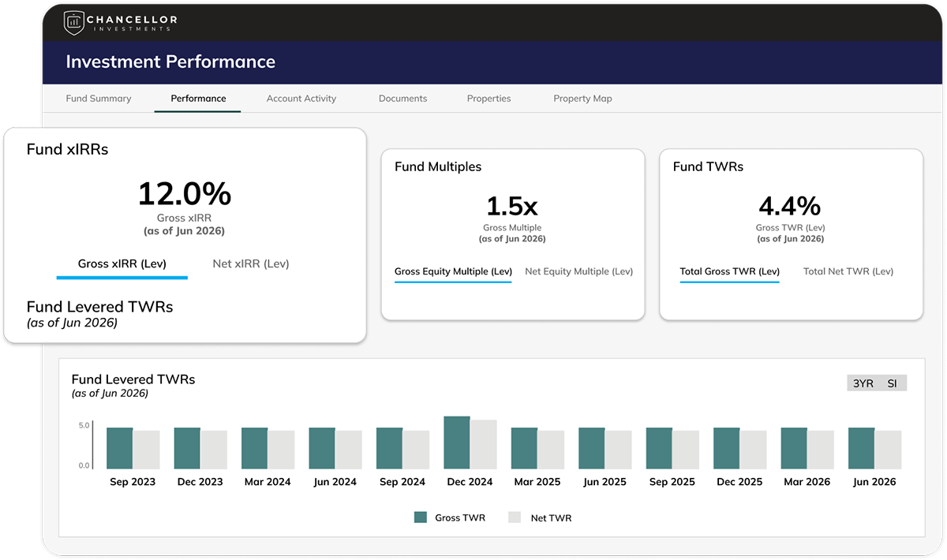Click the Gross TWR bar for Mar 2025
Screen dimensions: 947x560
click(x=524, y=448)
